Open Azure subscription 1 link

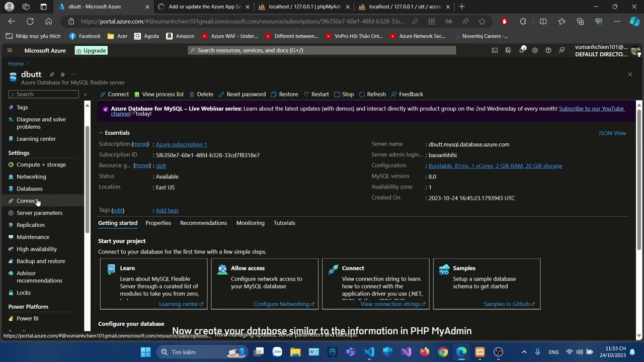coord(181,144)
